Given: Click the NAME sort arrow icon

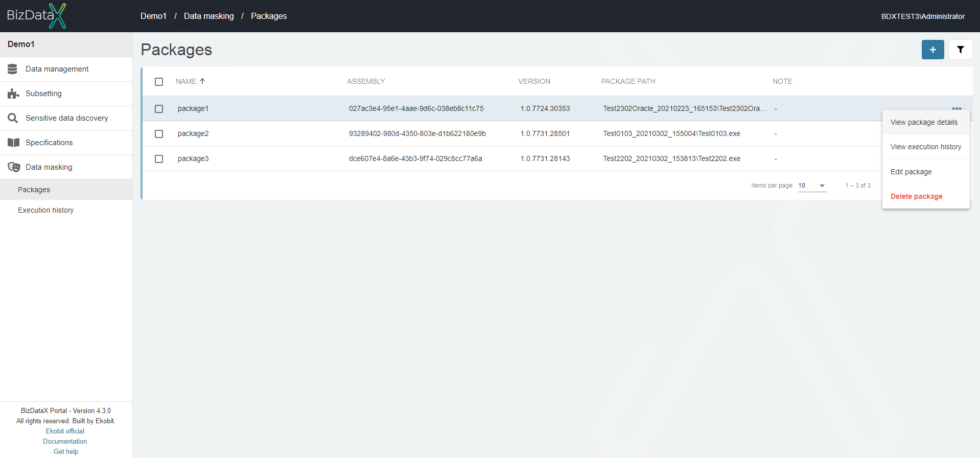Looking at the screenshot, I should tap(202, 81).
